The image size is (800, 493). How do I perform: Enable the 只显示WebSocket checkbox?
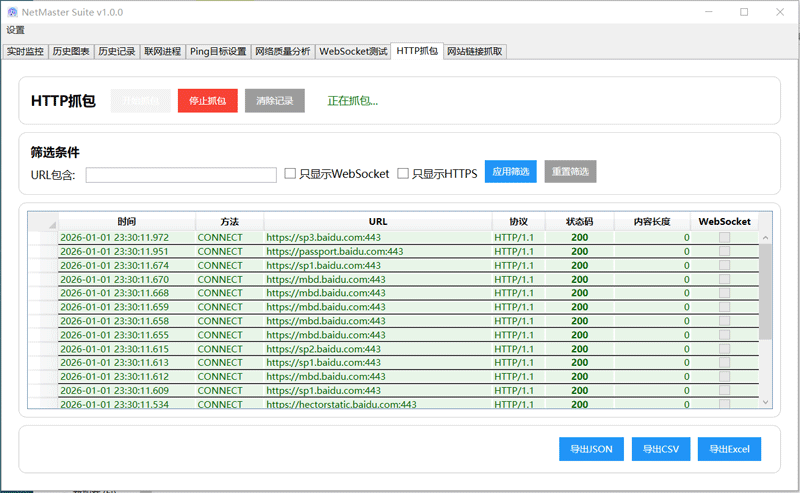pos(290,173)
